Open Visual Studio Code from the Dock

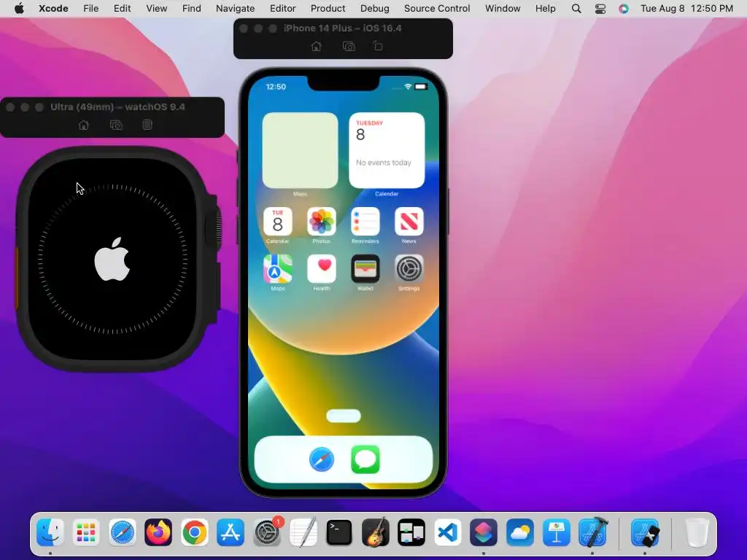448,532
